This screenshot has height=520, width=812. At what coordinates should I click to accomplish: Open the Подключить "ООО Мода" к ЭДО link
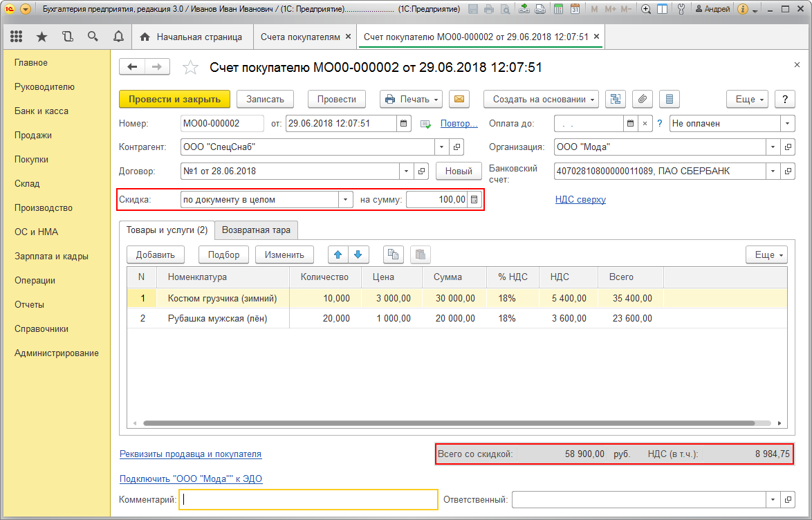[x=191, y=479]
